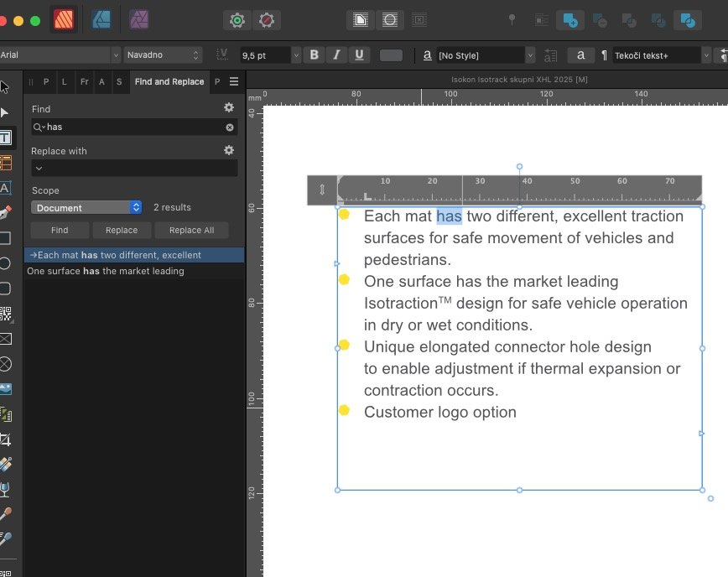Click the boolean Add operation icon
This screenshot has height=577, width=728.
(x=570, y=20)
